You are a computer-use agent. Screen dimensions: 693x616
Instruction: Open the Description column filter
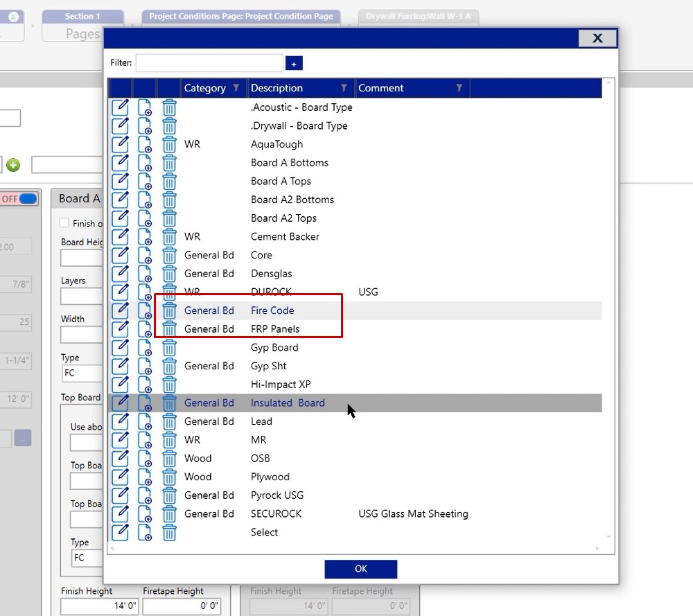[x=344, y=88]
